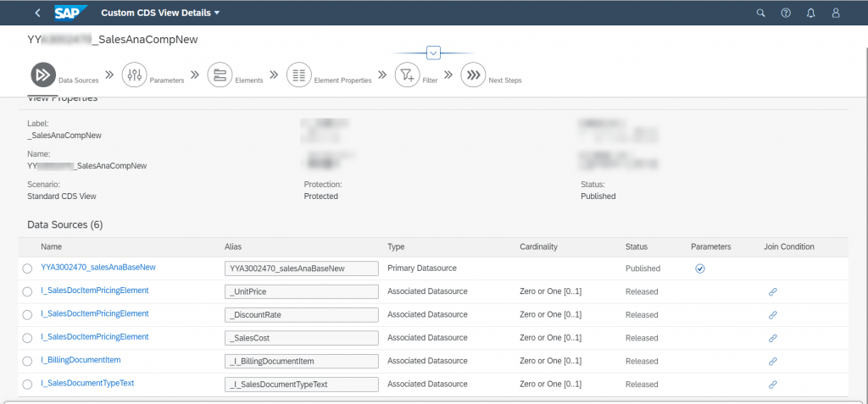Click the Primary Datasource type cell

coord(422,268)
